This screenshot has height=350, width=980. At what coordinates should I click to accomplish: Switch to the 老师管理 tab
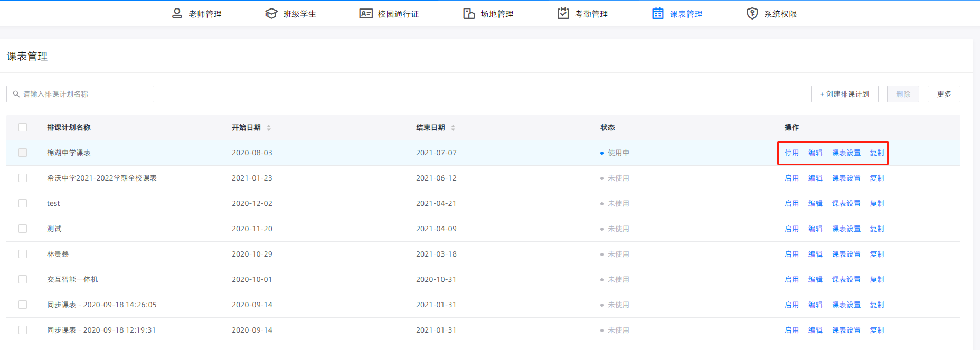(x=205, y=14)
